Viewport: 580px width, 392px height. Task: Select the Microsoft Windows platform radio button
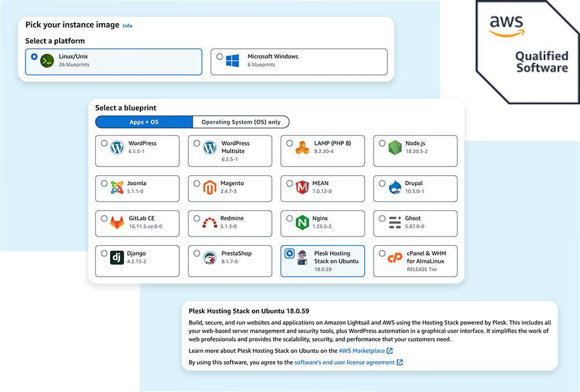(220, 57)
